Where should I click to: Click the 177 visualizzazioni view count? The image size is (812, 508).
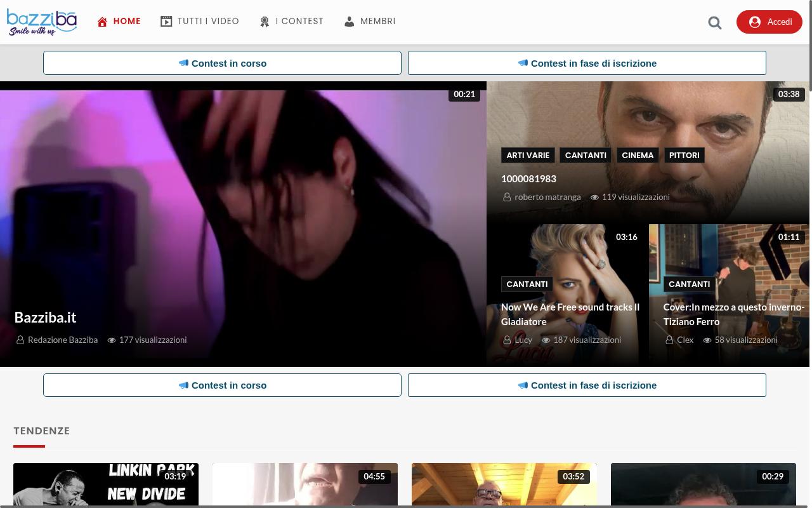pyautogui.click(x=153, y=340)
